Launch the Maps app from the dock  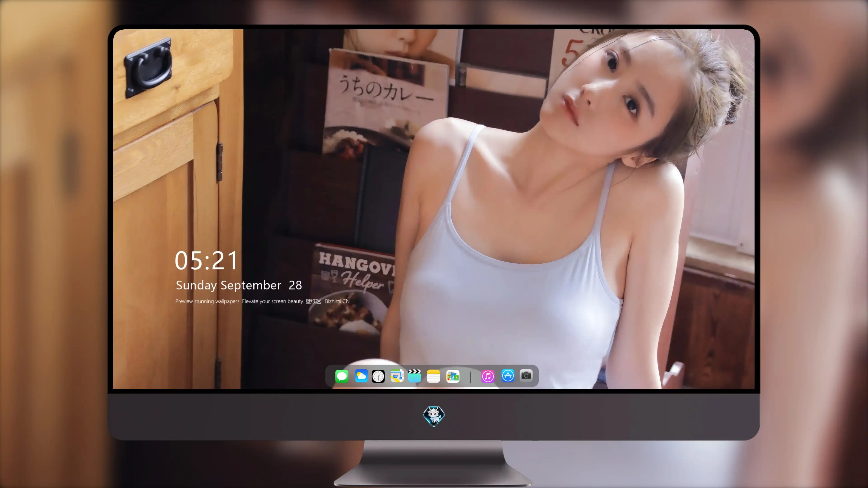[x=397, y=376]
